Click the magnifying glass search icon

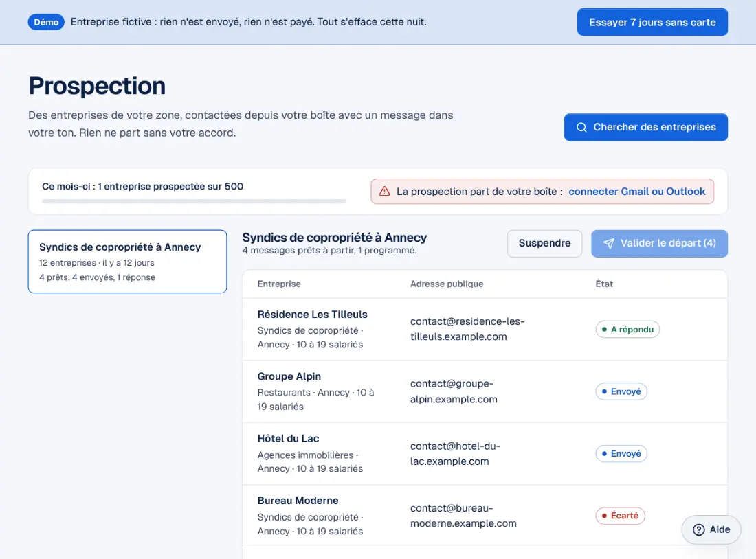tap(581, 127)
